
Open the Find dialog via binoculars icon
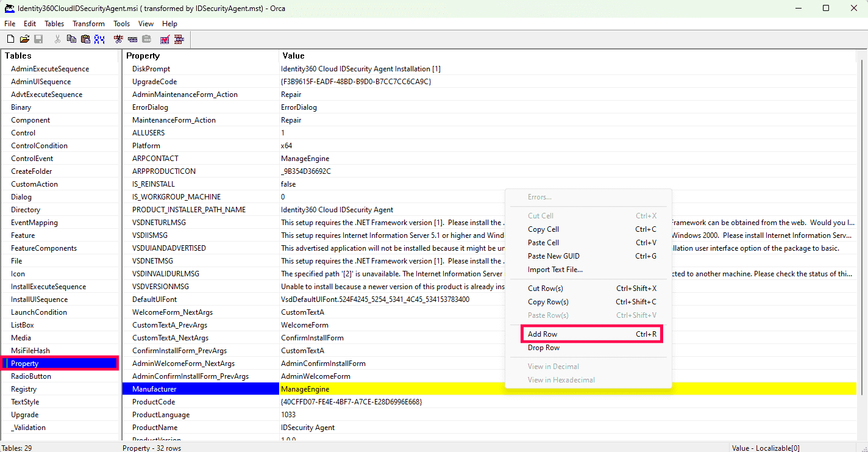(x=99, y=38)
